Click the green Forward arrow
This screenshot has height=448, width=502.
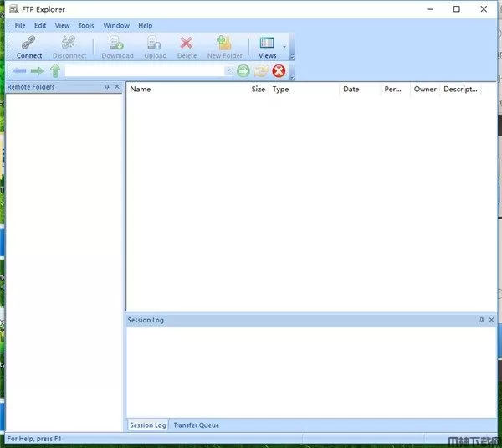pyautogui.click(x=37, y=71)
